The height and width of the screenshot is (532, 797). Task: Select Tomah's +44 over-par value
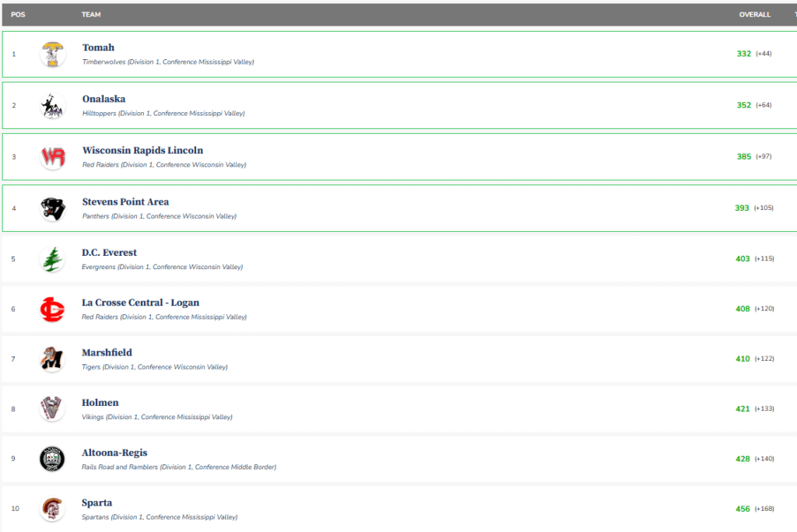tap(764, 54)
